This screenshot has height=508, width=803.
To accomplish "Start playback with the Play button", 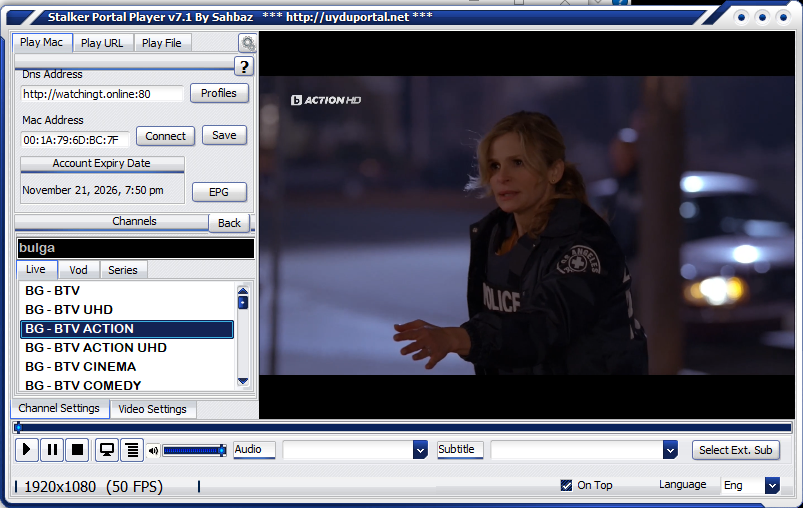I will pos(27,450).
